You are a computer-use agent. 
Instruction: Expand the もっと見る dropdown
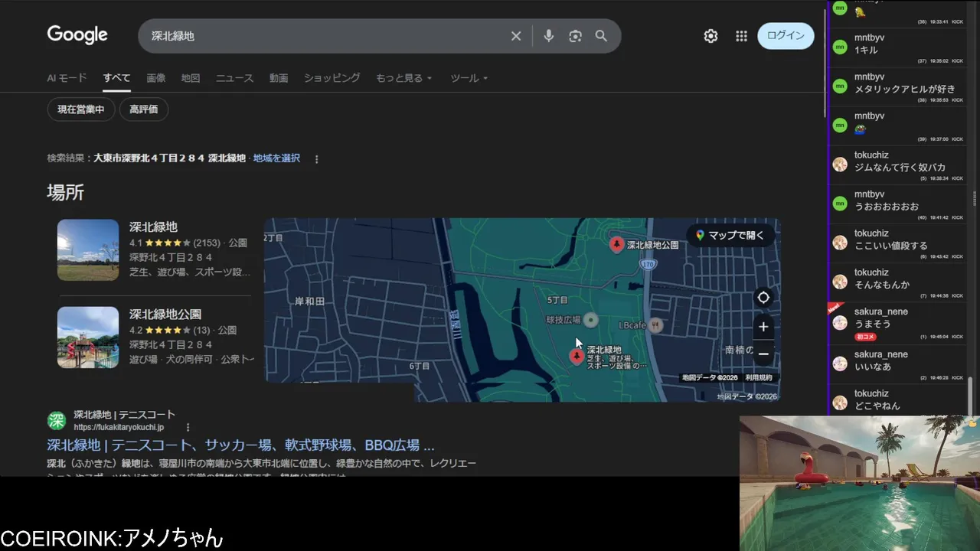coord(404,78)
